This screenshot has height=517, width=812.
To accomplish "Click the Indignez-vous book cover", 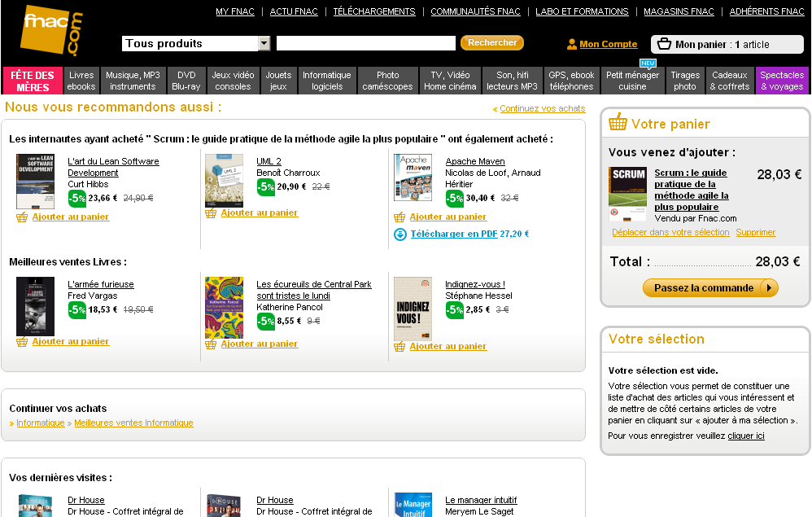I will point(413,309).
